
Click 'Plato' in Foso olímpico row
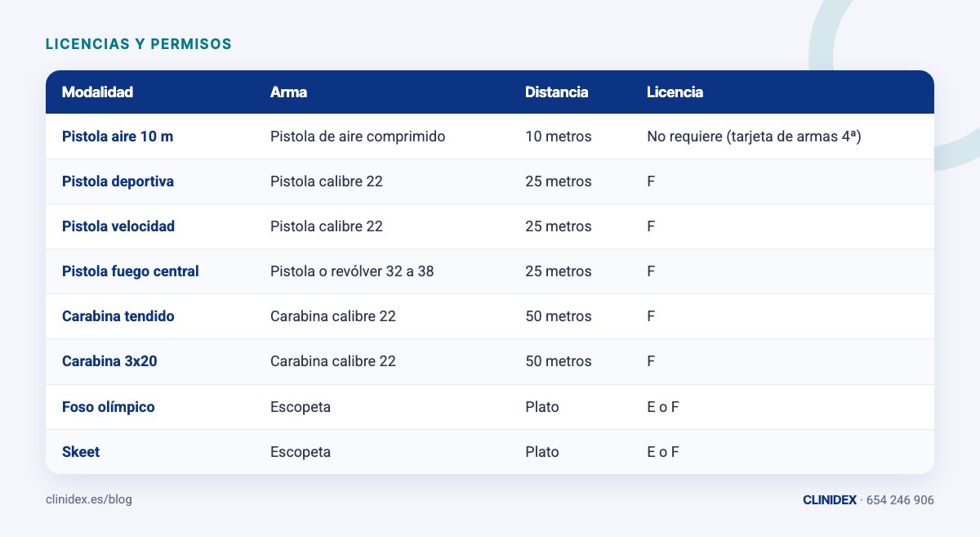pos(542,407)
